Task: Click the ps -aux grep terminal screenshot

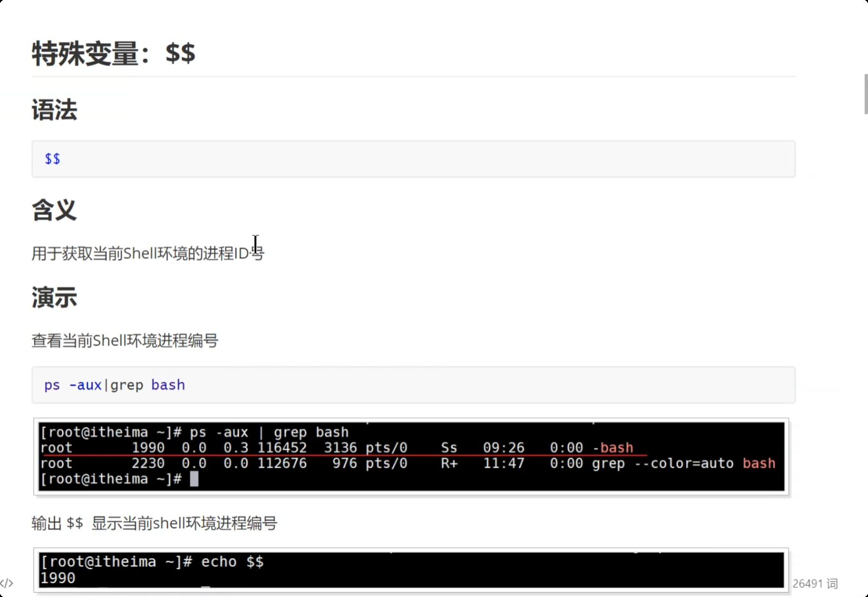Action: (411, 456)
